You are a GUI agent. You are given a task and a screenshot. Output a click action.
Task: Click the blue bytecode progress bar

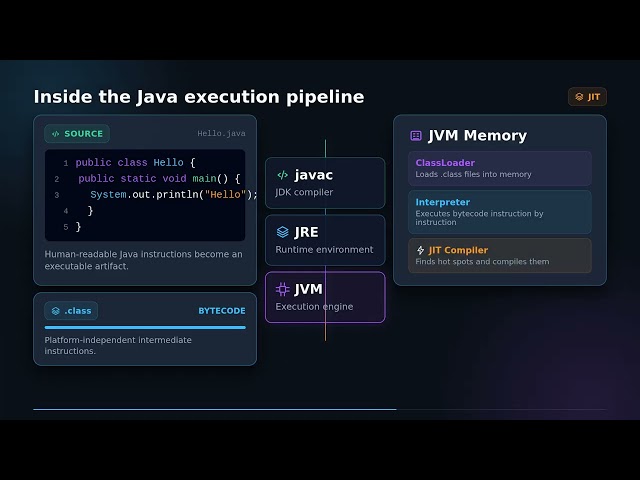click(x=145, y=327)
